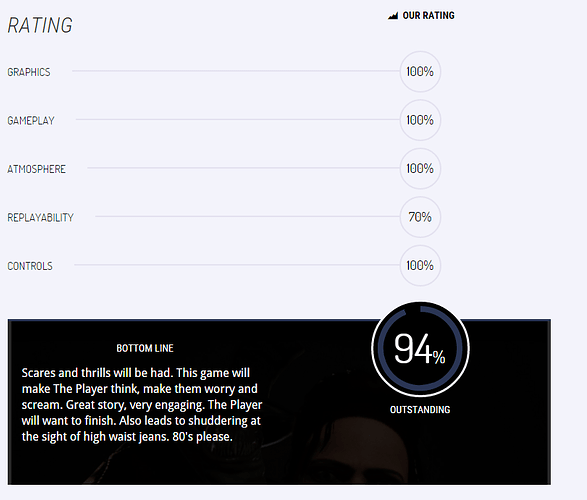This screenshot has width=587, height=500.
Task: Click the Controls category label
Action: (30, 266)
